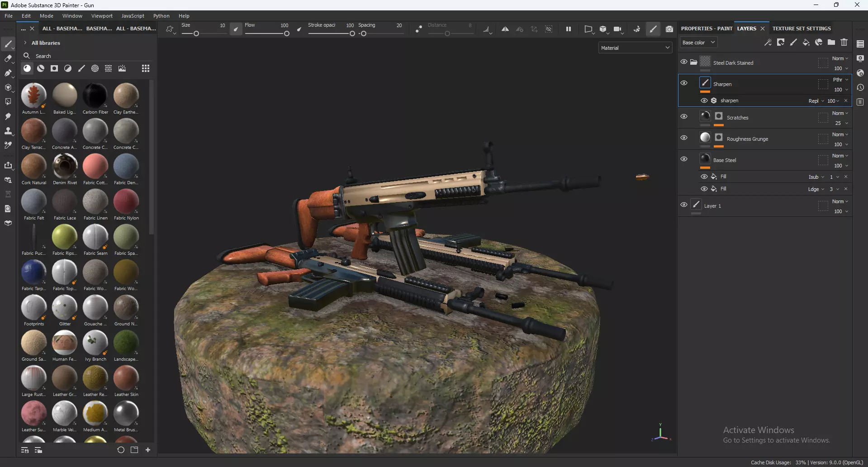Switch to the Texture Set Settings tab

(x=802, y=29)
